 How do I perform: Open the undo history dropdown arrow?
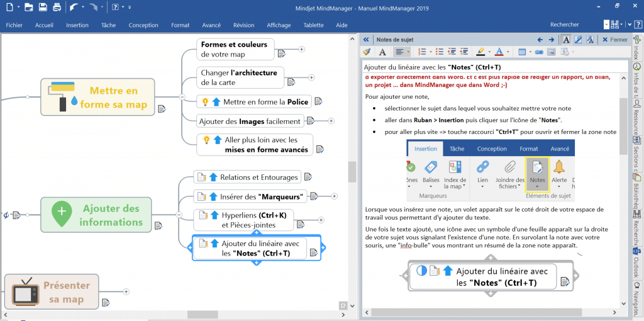coord(83,7)
